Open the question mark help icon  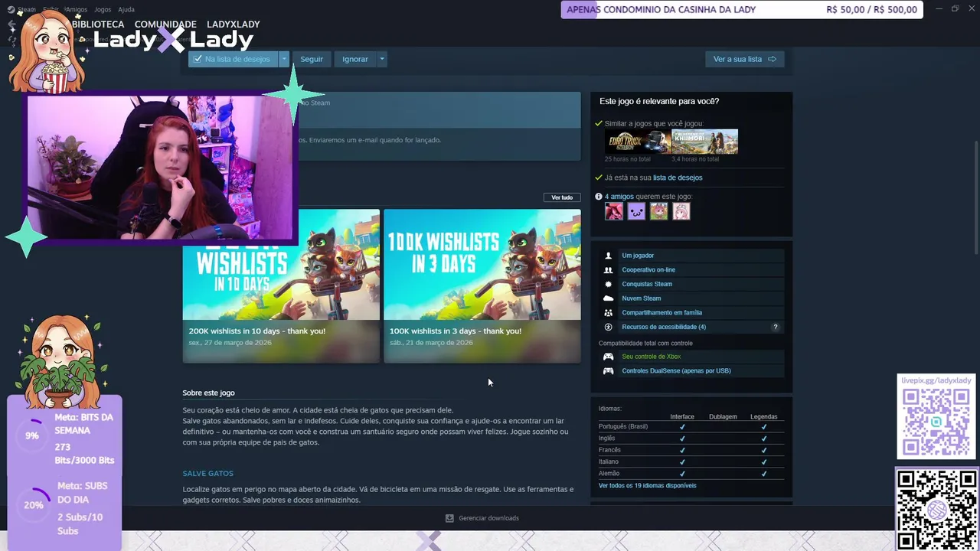pyautogui.click(x=775, y=327)
